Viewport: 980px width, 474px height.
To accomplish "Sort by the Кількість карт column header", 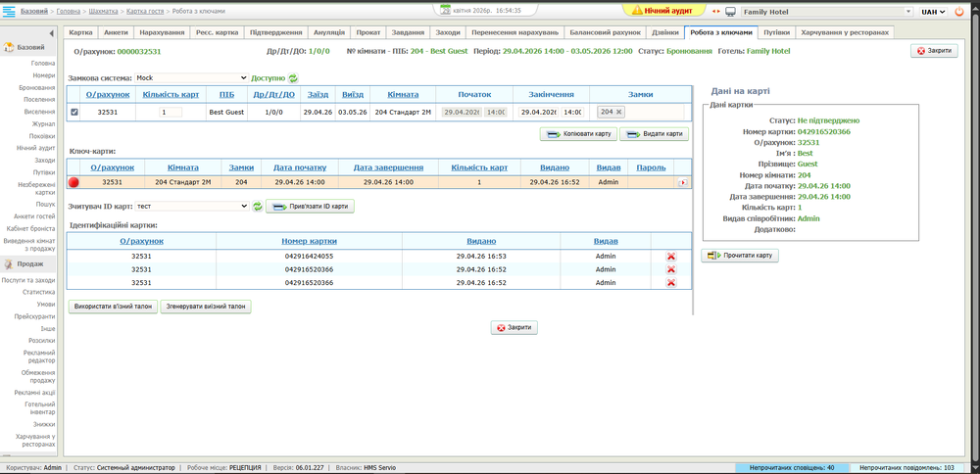I will pos(171,95).
